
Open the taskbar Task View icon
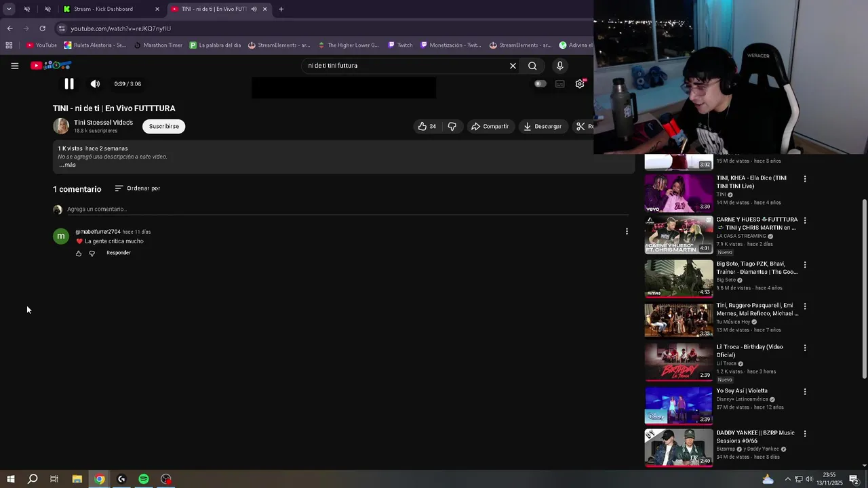pos(54,479)
